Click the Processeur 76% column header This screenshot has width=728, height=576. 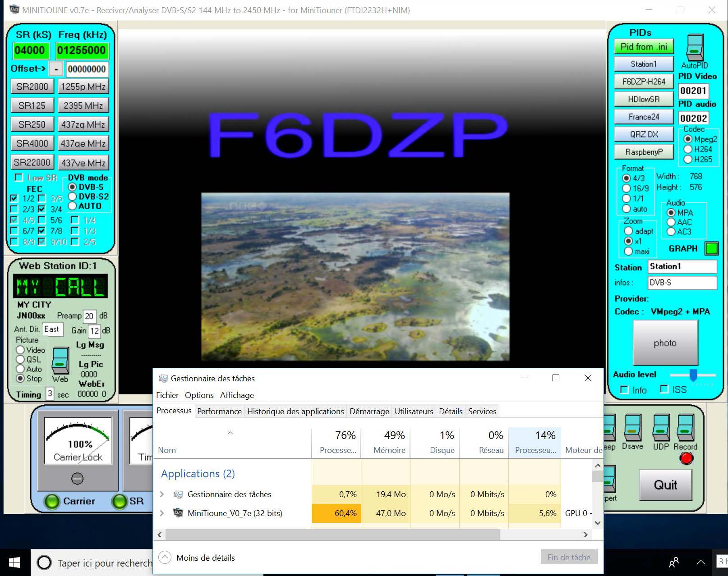pyautogui.click(x=336, y=443)
